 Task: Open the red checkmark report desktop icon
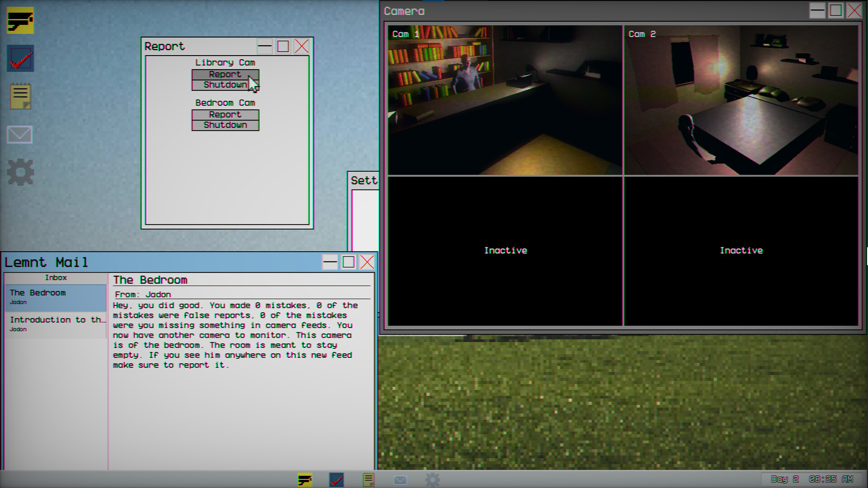click(x=20, y=58)
